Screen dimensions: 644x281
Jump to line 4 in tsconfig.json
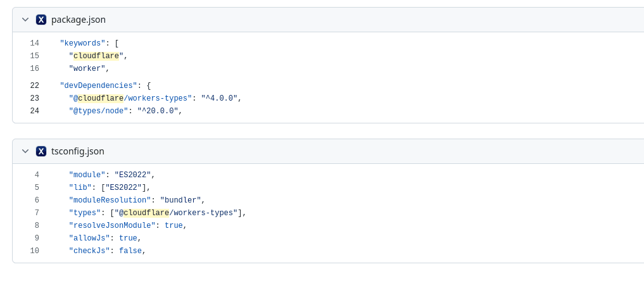36,175
